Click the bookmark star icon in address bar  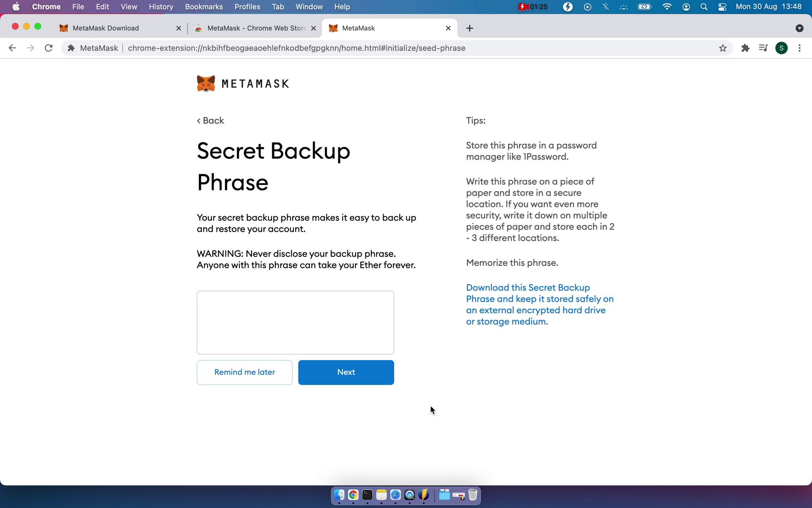pyautogui.click(x=723, y=48)
